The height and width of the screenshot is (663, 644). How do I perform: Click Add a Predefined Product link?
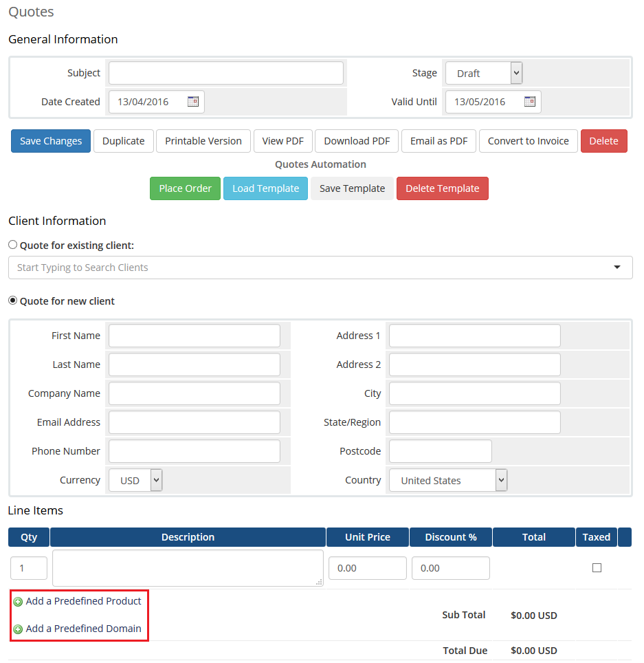83,601
